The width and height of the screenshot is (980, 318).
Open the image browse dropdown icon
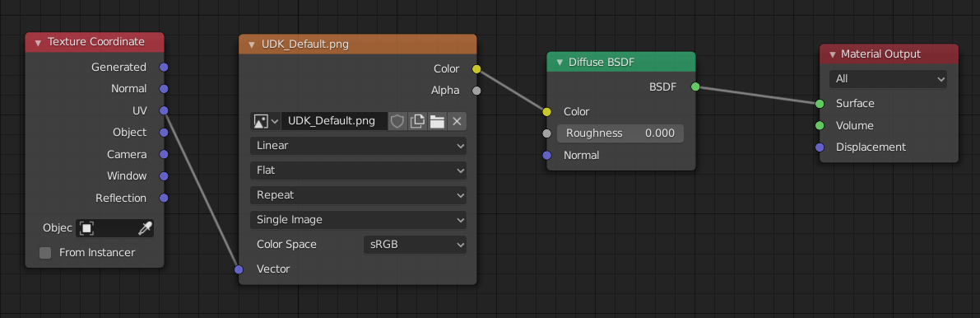[266, 121]
